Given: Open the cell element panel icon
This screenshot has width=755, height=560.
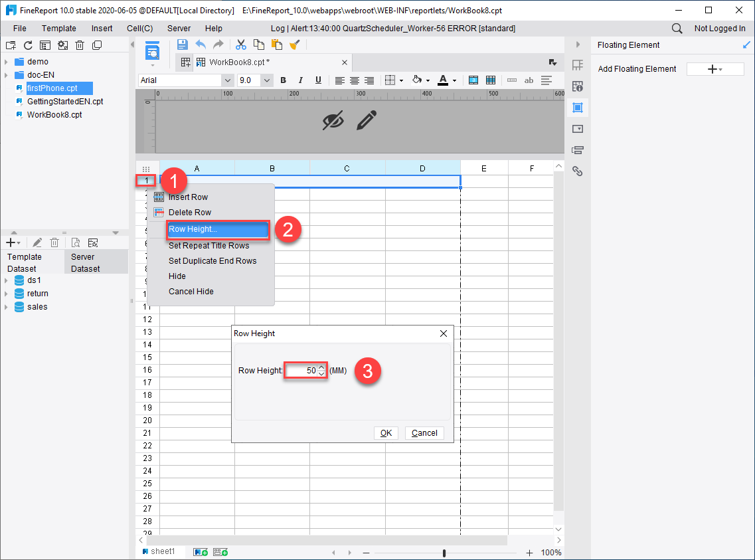Looking at the screenshot, I should pyautogui.click(x=578, y=65).
